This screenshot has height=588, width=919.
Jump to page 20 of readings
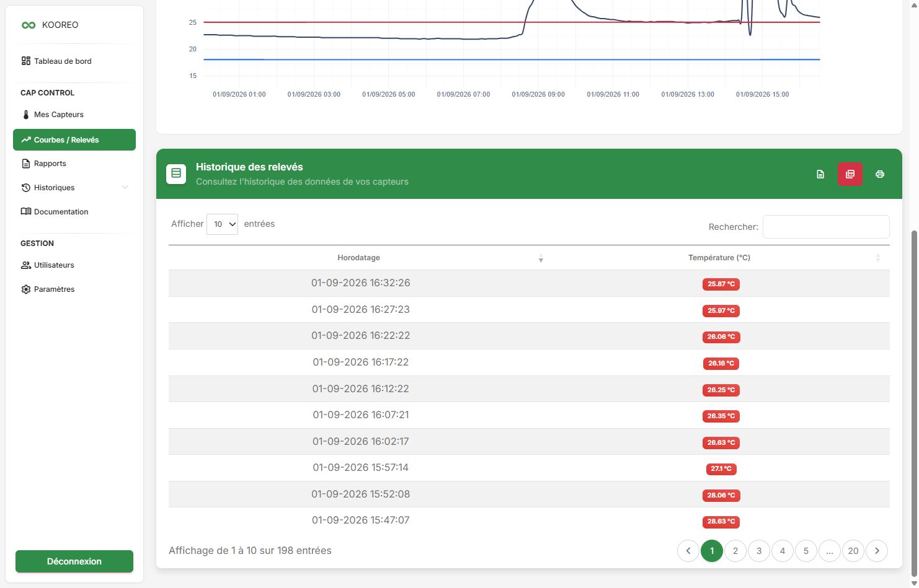(x=853, y=551)
